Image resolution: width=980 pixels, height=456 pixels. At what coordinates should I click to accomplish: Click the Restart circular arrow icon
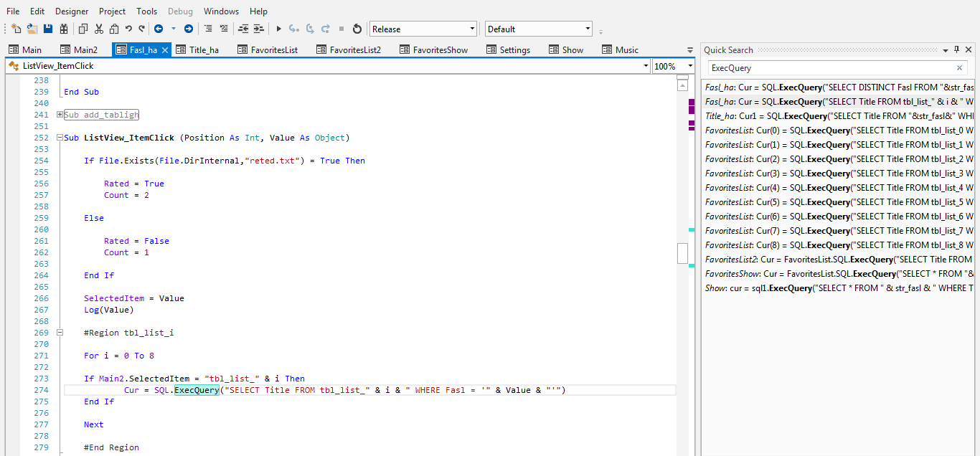357,29
